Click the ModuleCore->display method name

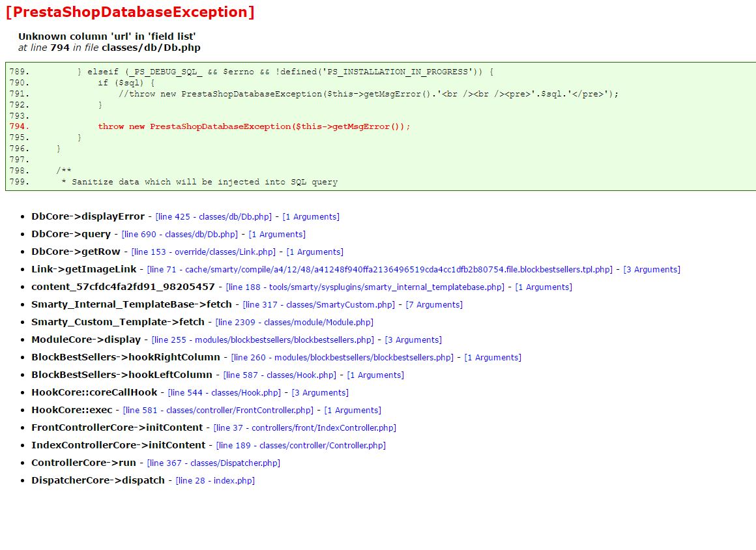click(x=86, y=340)
